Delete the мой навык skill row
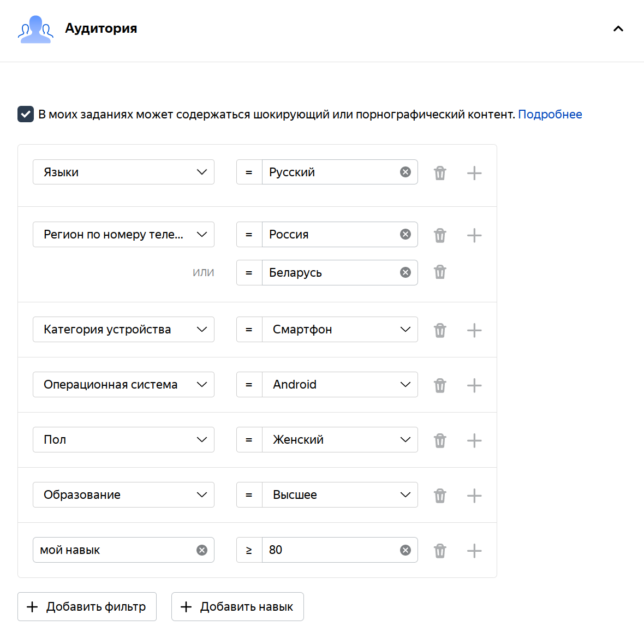 tap(440, 551)
